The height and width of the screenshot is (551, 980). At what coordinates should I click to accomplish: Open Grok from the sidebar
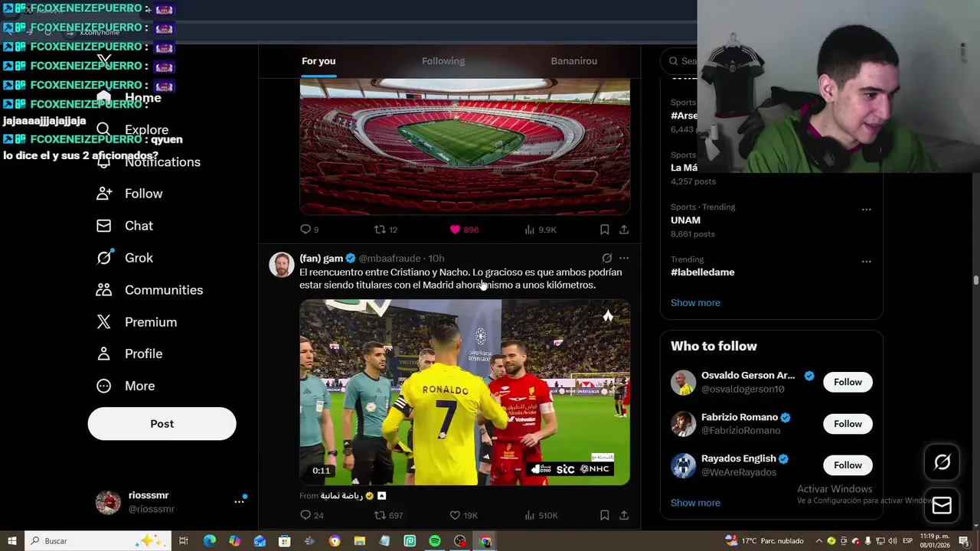[125, 258]
